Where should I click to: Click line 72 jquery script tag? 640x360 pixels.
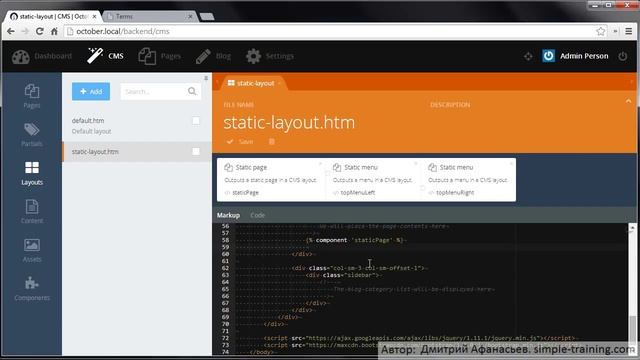(420, 338)
